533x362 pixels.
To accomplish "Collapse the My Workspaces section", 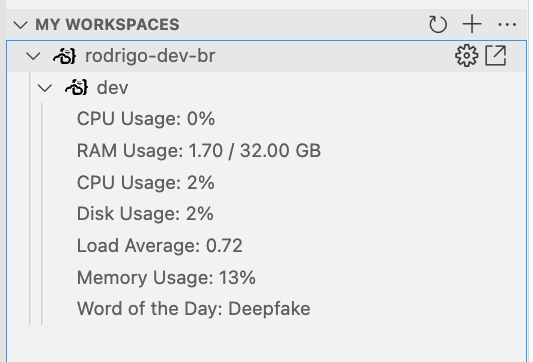I will coord(20,24).
